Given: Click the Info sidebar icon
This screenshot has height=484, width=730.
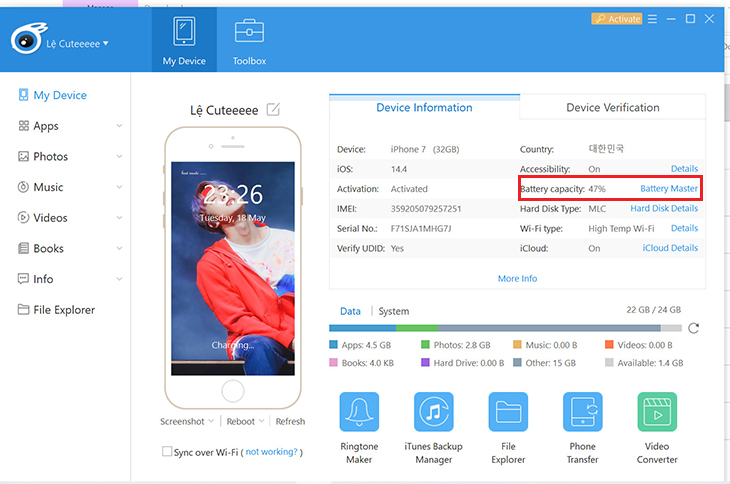Looking at the screenshot, I should click(23, 279).
